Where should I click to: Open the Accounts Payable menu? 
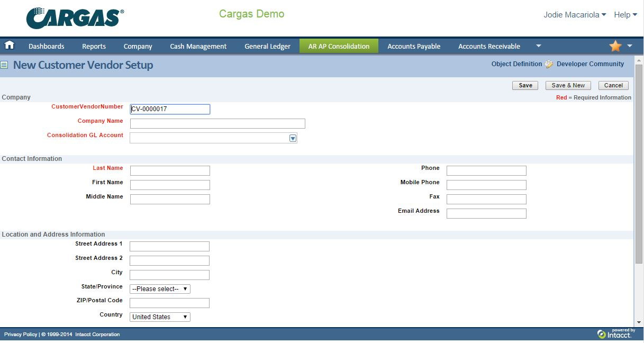coord(414,46)
